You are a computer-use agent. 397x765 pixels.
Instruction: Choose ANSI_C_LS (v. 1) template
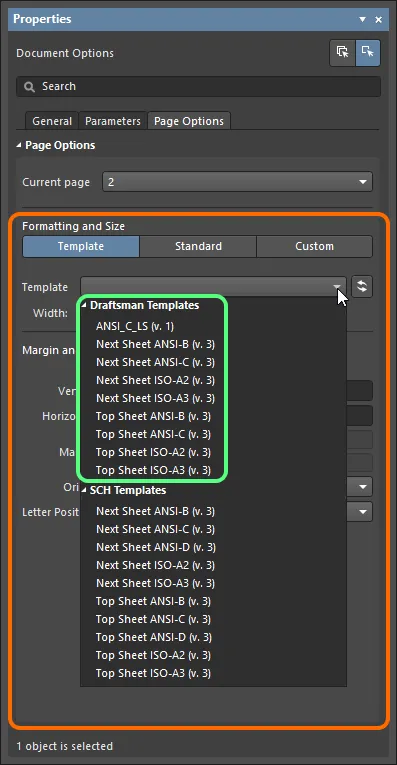pos(135,326)
